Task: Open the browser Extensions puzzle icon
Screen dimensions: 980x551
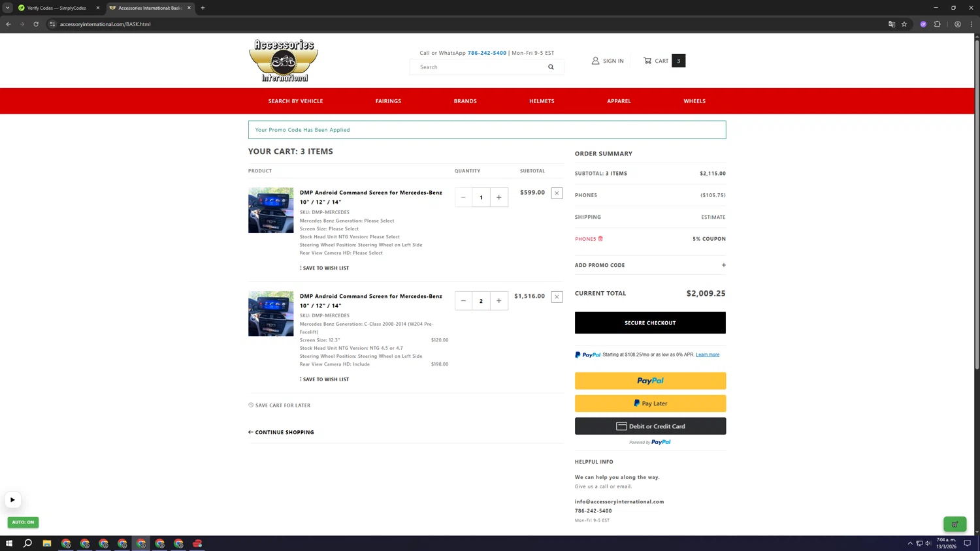Action: point(938,24)
